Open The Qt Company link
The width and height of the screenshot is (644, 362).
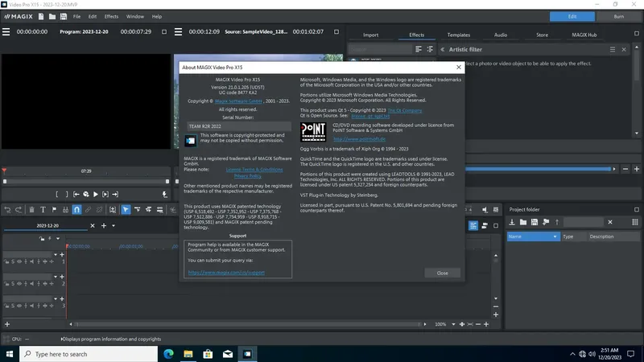coord(405,110)
